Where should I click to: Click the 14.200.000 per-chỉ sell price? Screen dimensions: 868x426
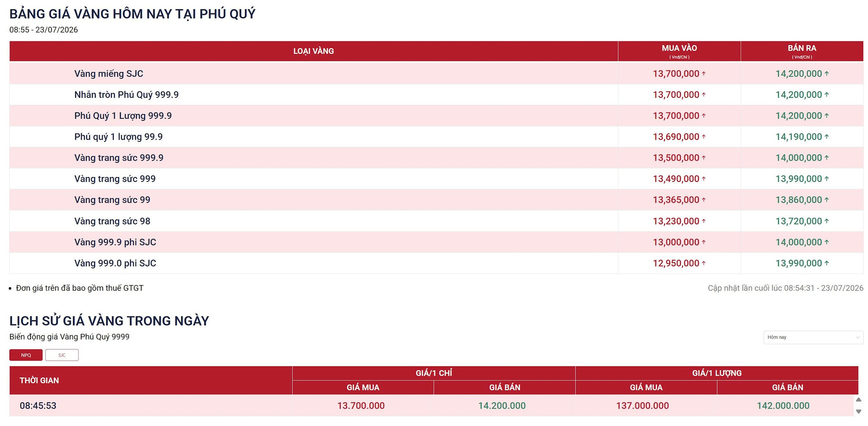click(x=502, y=406)
